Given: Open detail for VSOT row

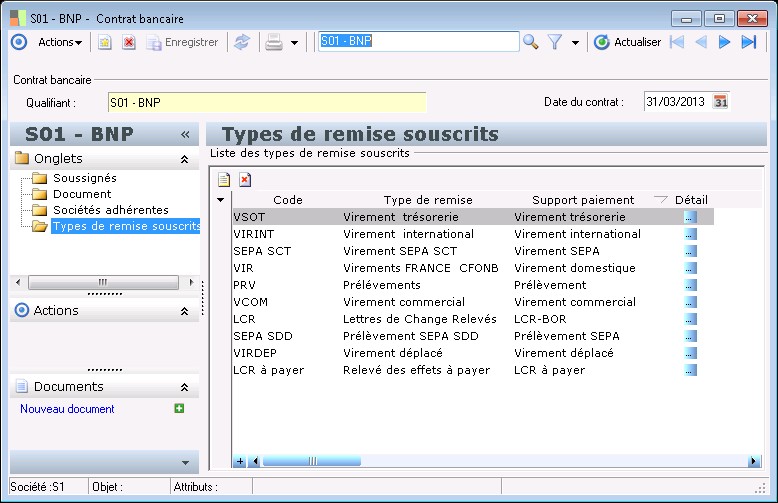Looking at the screenshot, I should click(x=690, y=217).
